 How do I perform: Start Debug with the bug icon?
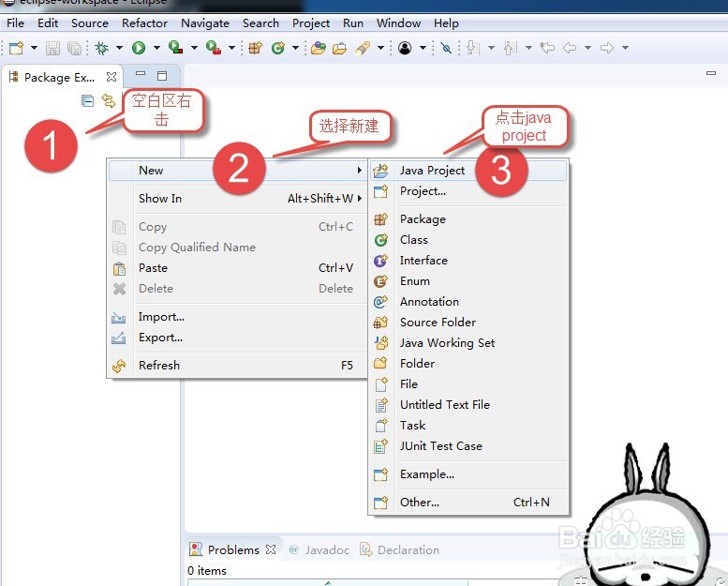102,48
